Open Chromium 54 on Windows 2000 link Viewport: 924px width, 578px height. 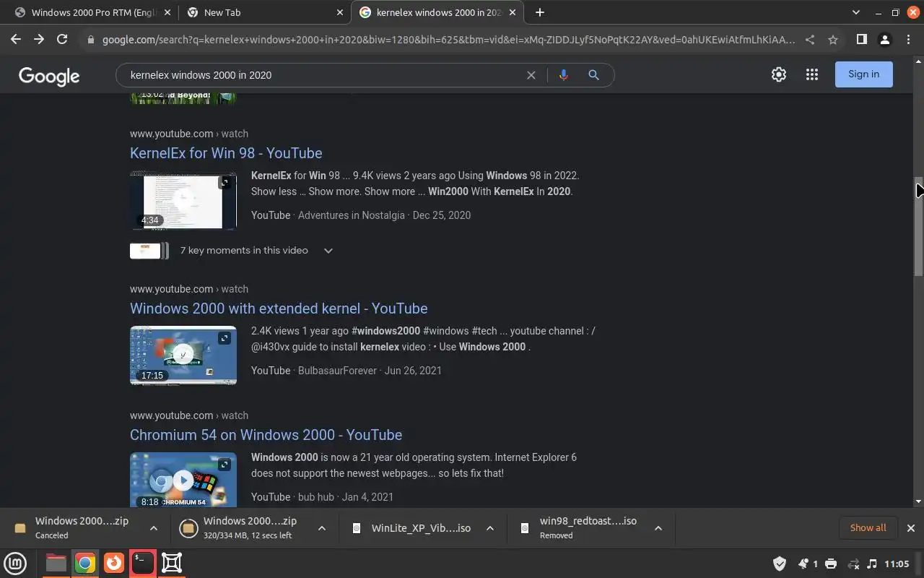(266, 435)
